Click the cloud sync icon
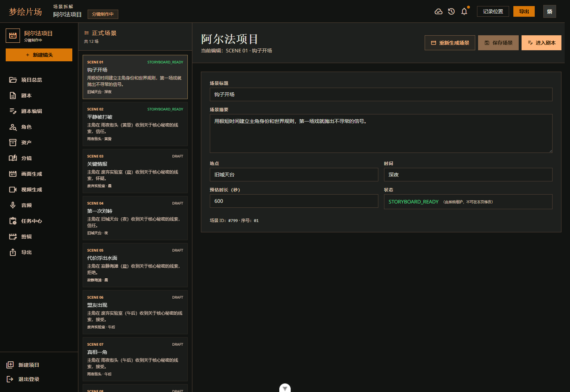Screen dimensions: 570x392 coord(439,11)
